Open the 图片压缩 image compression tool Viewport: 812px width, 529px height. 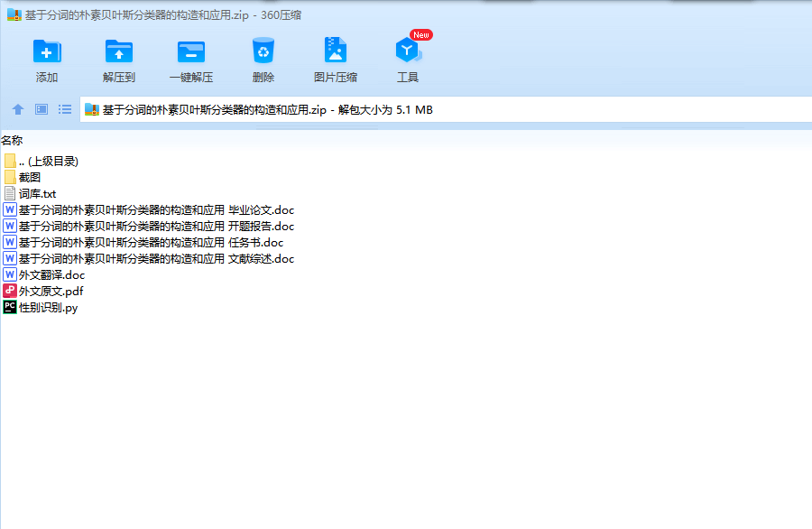pyautogui.click(x=335, y=51)
